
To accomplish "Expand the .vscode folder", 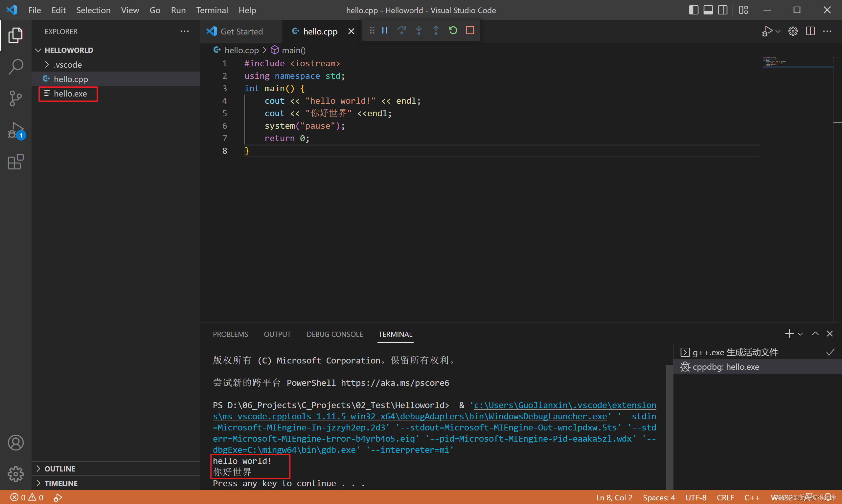I will click(x=116, y=65).
